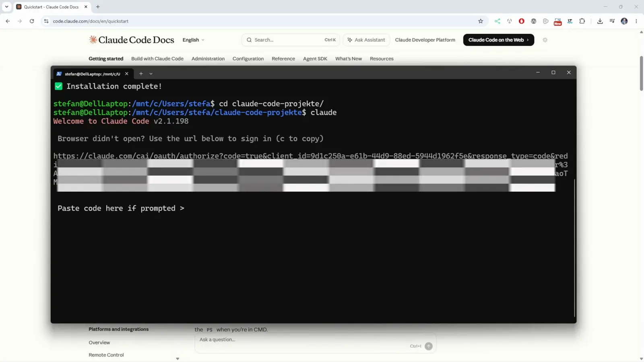Click the green share extension icon
Viewport: 644px width, 362px height.
click(x=497, y=21)
